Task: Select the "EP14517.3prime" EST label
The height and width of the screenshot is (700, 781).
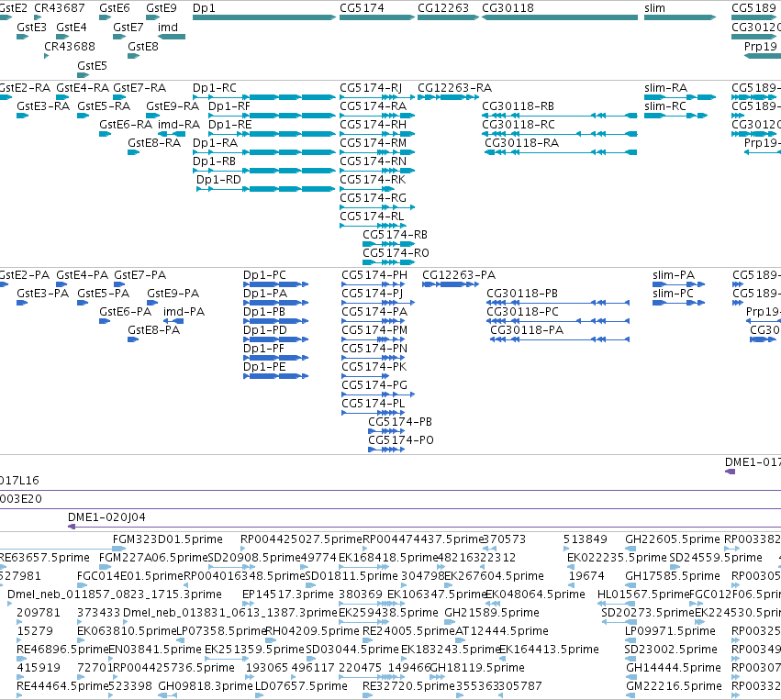Action: (x=288, y=594)
